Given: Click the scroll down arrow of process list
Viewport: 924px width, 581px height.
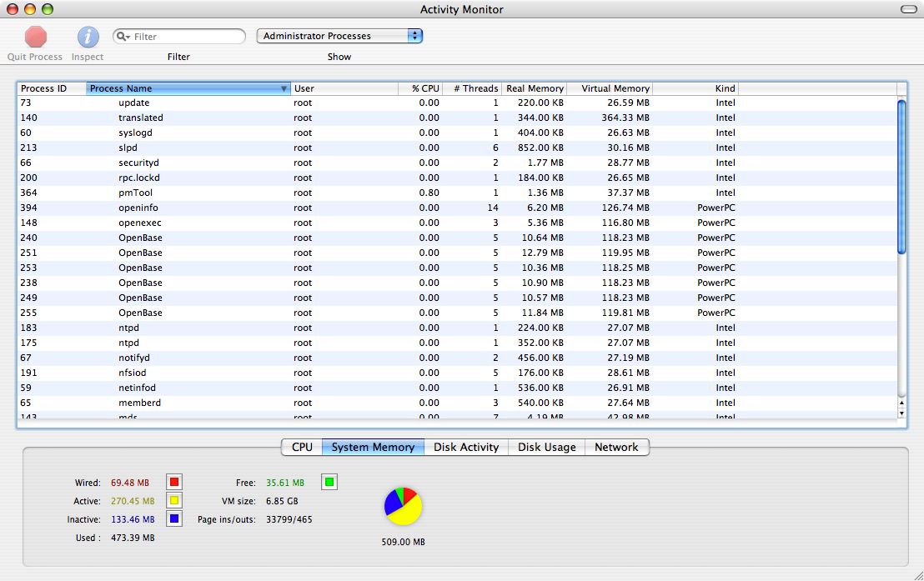Looking at the screenshot, I should pos(901,413).
